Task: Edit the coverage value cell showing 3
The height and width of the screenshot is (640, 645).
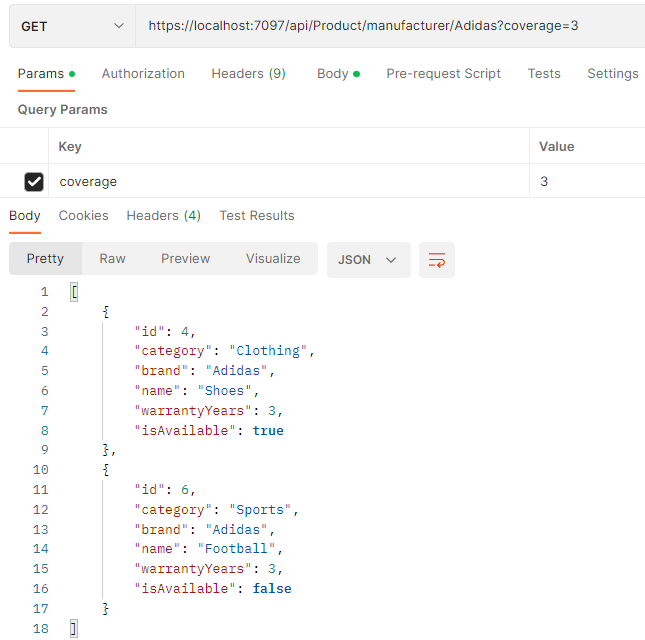Action: 586,182
